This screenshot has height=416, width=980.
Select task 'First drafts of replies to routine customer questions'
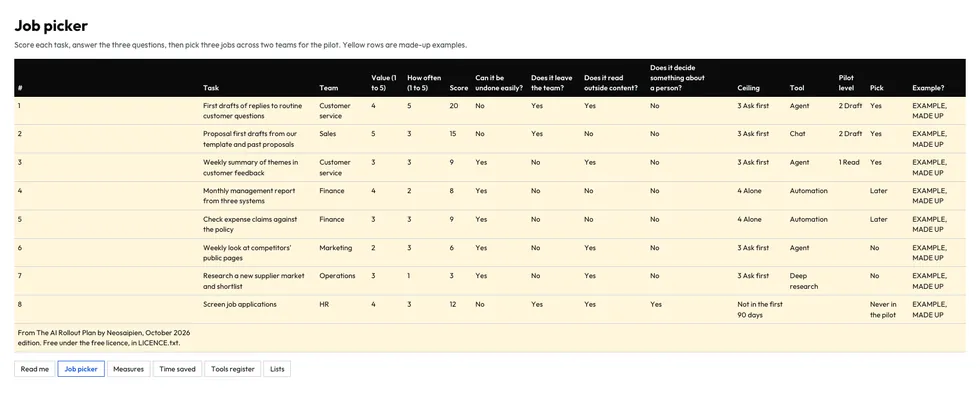point(252,111)
